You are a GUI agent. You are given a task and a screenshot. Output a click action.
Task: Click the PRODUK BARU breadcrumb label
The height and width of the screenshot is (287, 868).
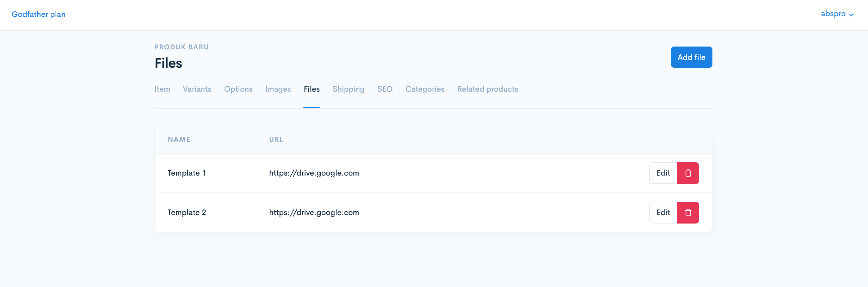(x=182, y=47)
